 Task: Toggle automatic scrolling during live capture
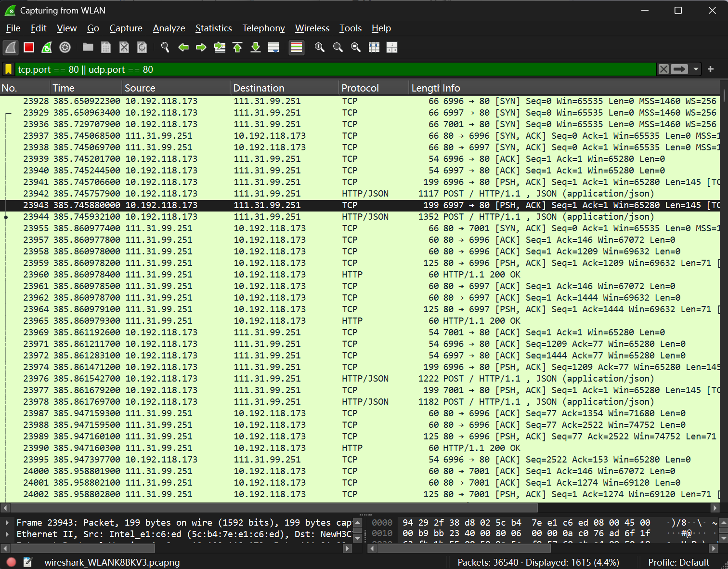[273, 47]
